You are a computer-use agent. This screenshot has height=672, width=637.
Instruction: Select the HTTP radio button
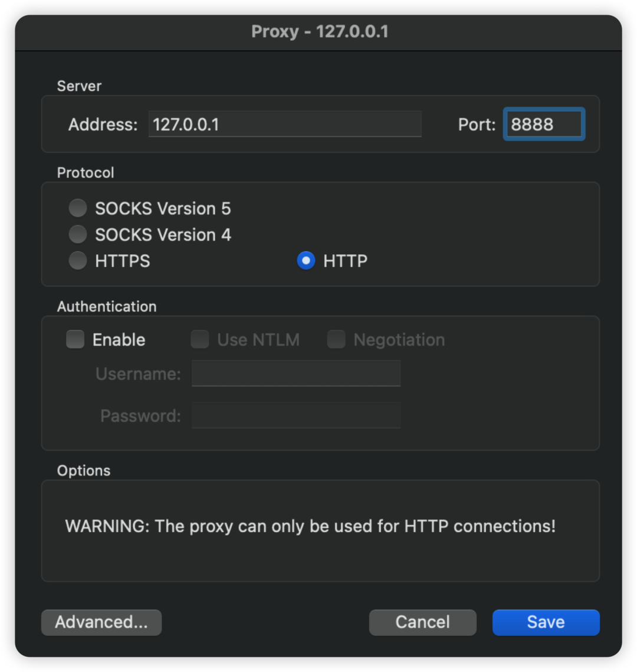click(306, 261)
